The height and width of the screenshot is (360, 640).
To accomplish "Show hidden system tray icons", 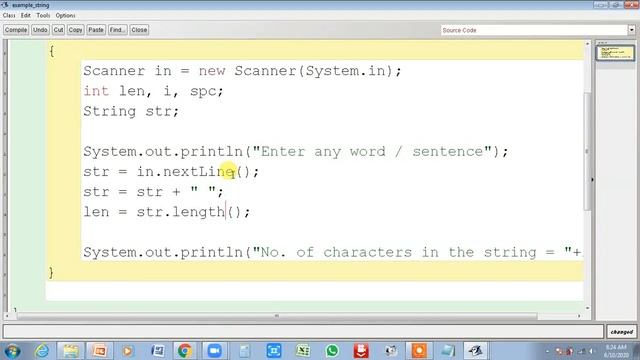I will pos(547,351).
